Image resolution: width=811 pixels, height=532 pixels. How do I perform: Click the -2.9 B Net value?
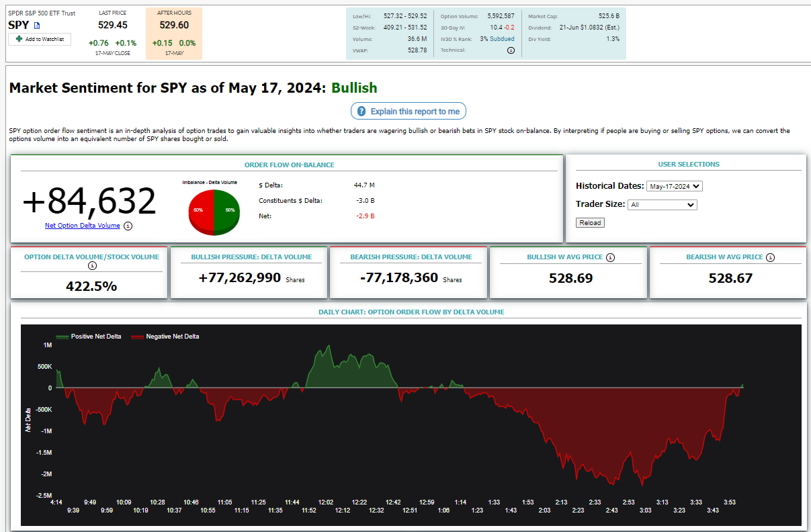click(364, 216)
